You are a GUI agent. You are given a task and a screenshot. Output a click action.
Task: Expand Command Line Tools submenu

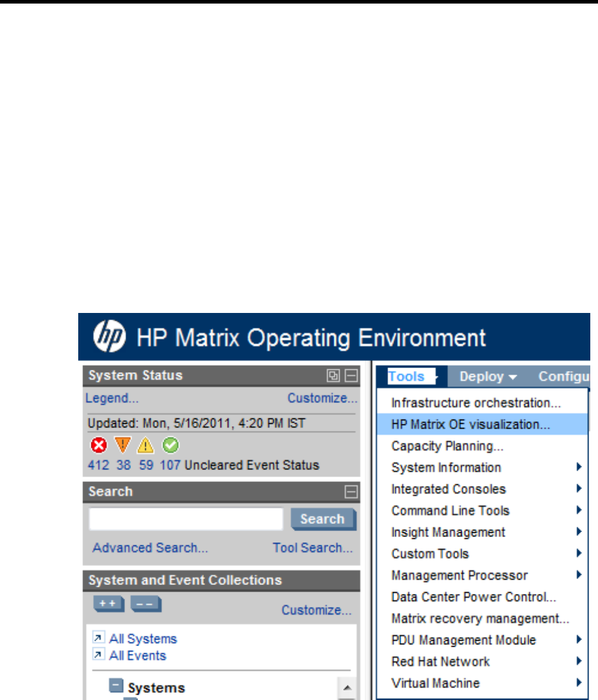(482, 510)
